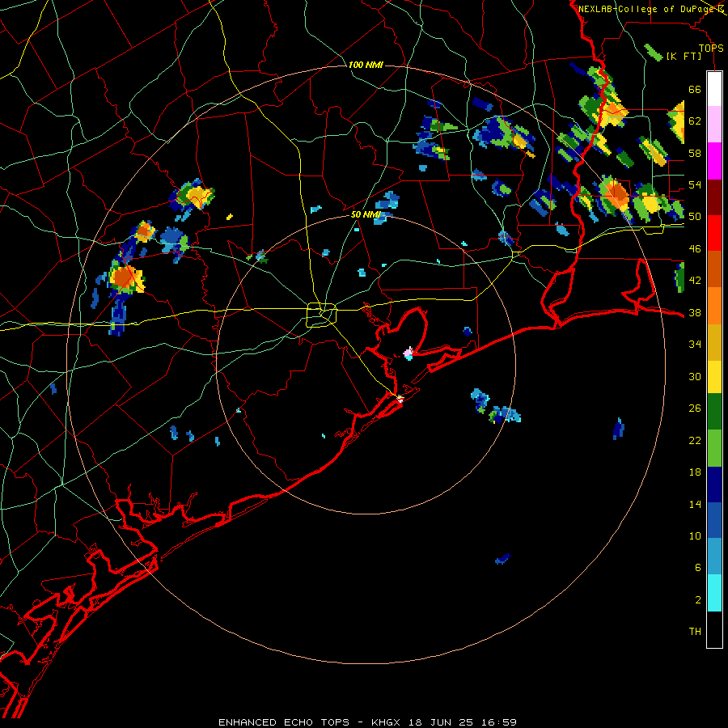Click the 'TOPS' legend title
Viewport: 728px width, 728px height.
tap(711, 49)
